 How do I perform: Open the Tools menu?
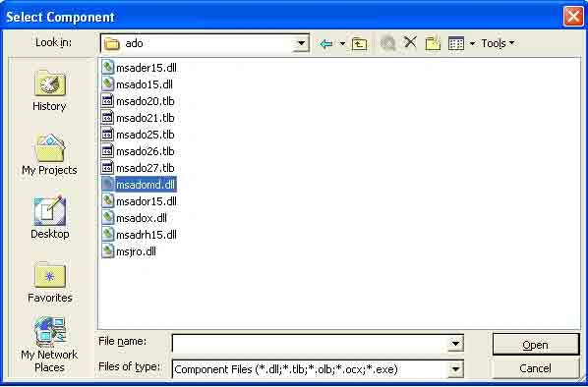click(x=498, y=43)
